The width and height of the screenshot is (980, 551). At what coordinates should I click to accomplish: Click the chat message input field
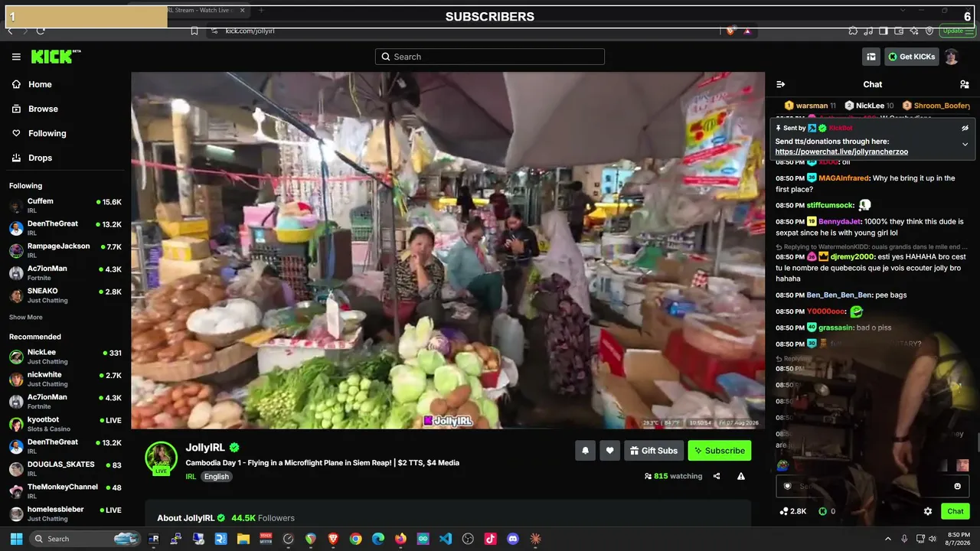tap(871, 486)
